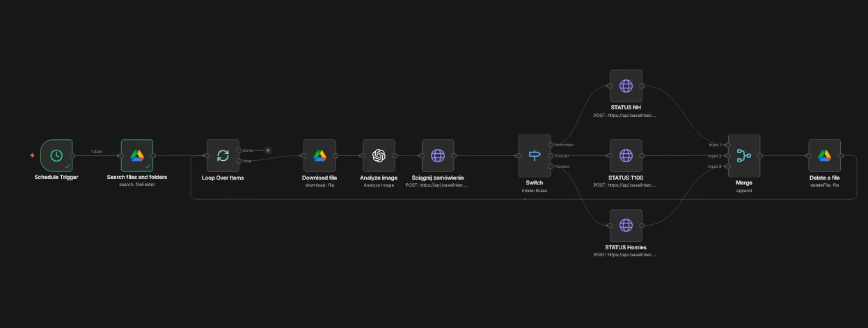Click the 'search: fileFolder' subtitle

click(x=137, y=185)
